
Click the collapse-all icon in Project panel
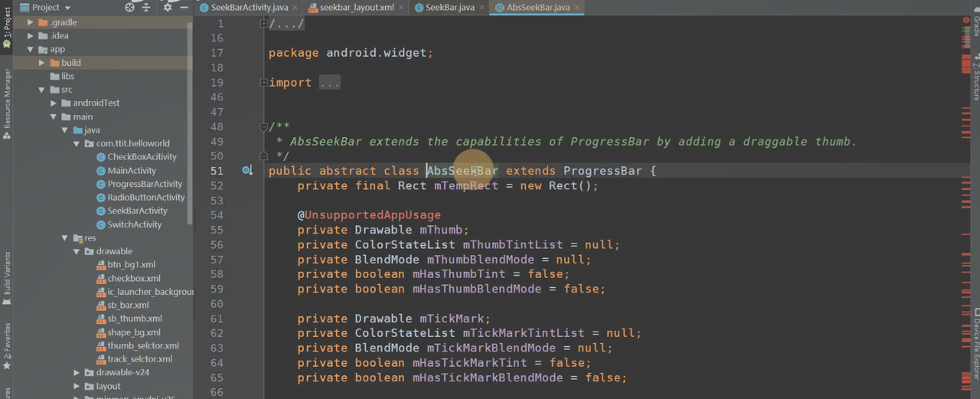147,7
